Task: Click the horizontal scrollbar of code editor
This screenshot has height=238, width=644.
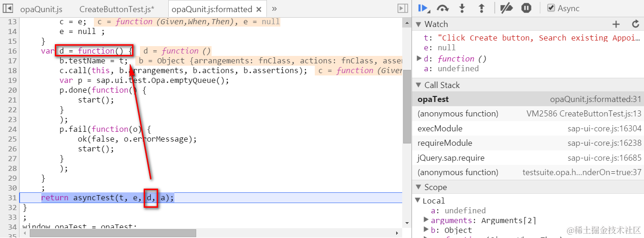Action: [113, 233]
